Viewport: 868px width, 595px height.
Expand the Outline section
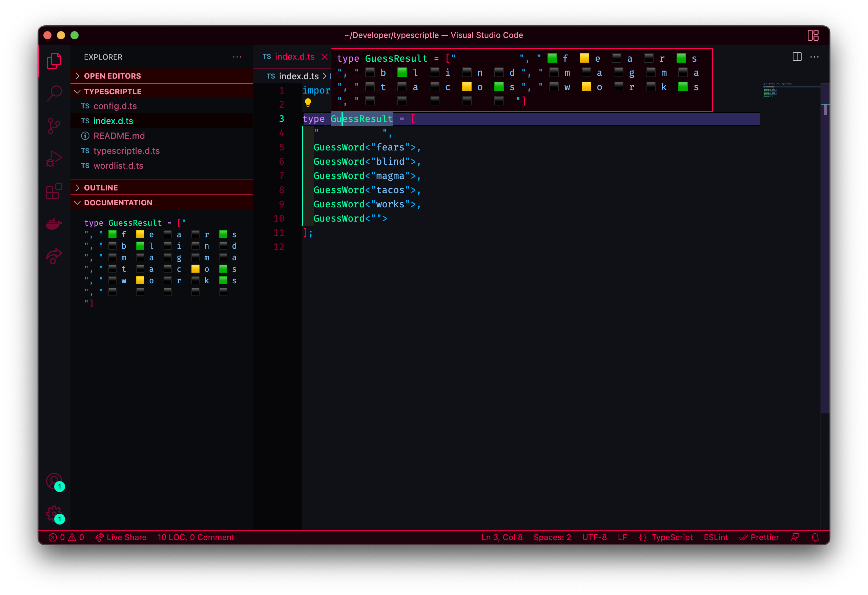[101, 187]
